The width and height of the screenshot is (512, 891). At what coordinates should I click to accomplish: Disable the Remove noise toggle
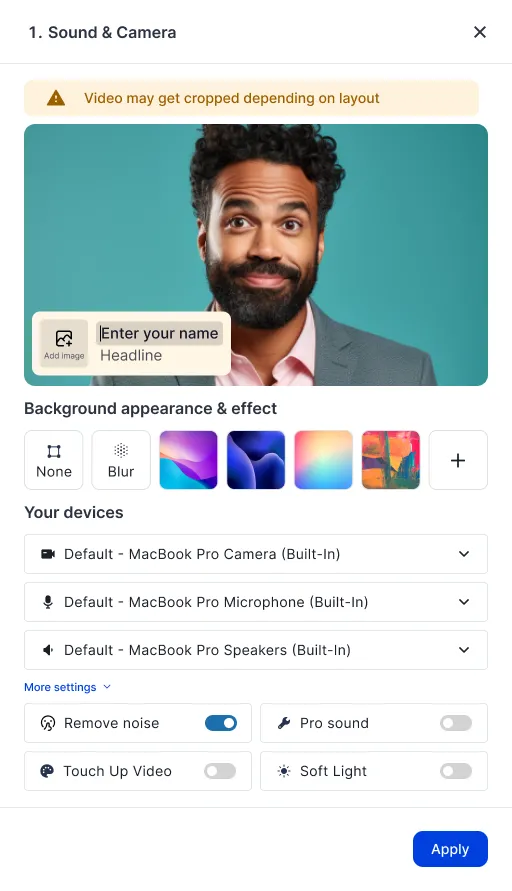pyautogui.click(x=221, y=723)
